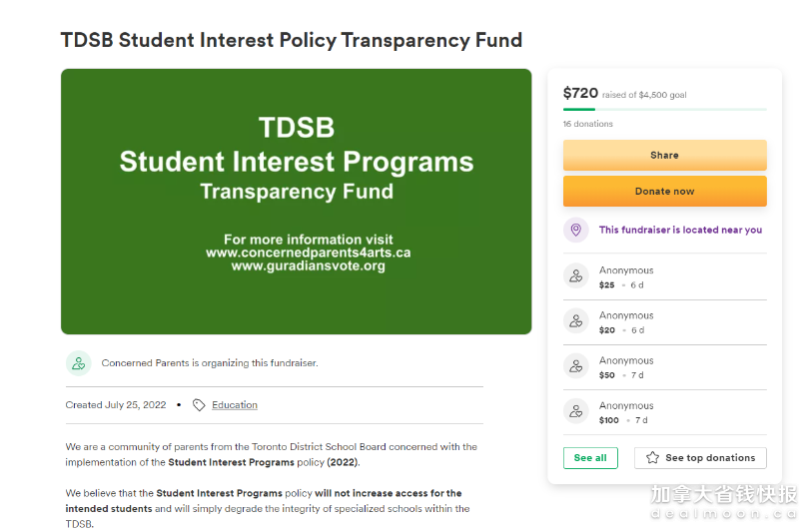Open the Education category link

235,404
